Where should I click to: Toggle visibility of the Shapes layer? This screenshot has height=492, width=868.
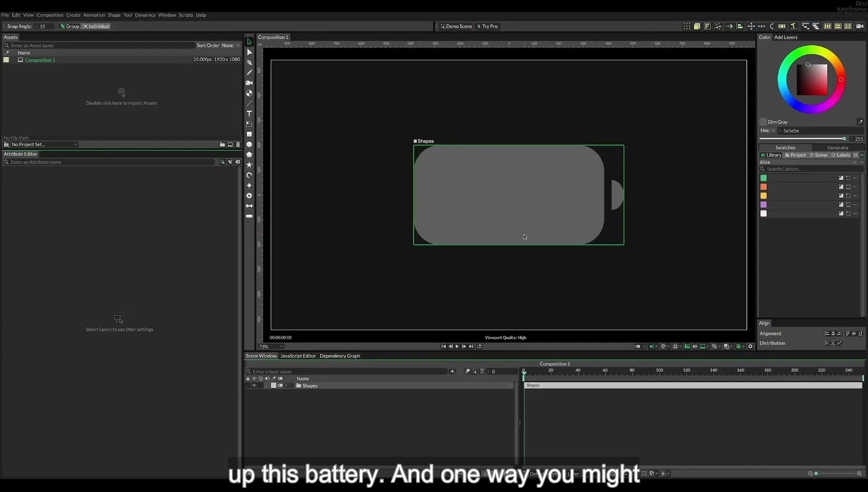(254, 386)
